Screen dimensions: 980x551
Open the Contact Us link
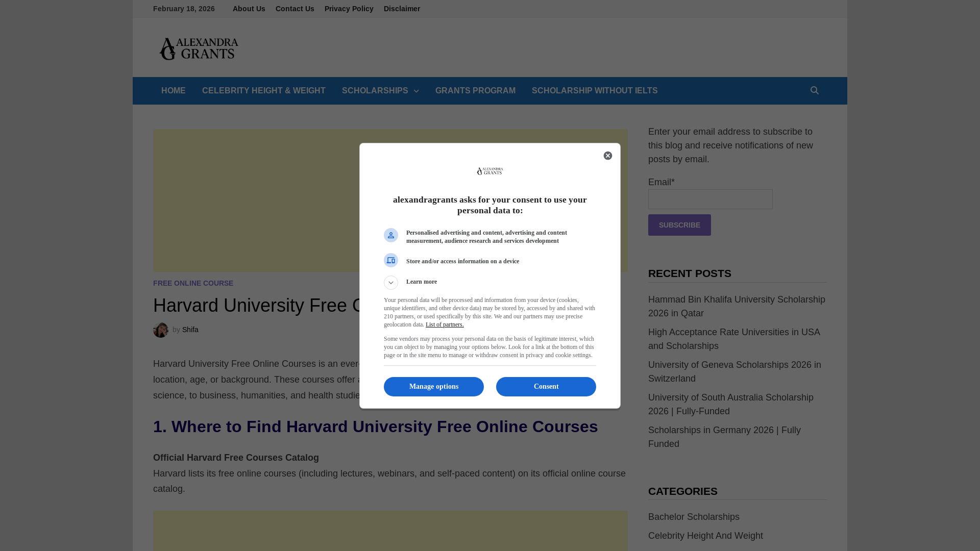(295, 9)
